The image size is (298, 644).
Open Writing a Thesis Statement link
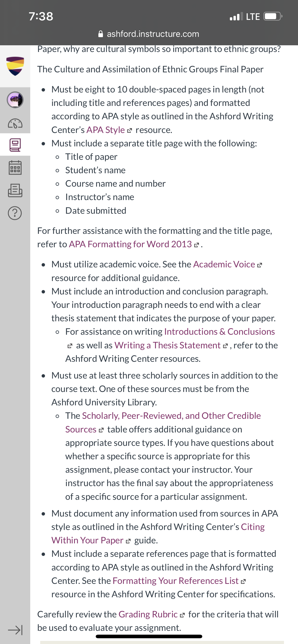coord(167,345)
